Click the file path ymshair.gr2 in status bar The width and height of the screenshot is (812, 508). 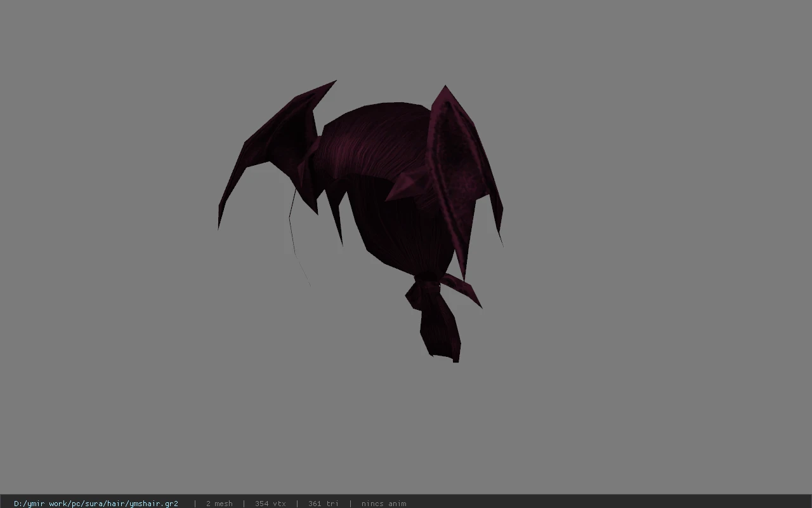pyautogui.click(x=96, y=504)
